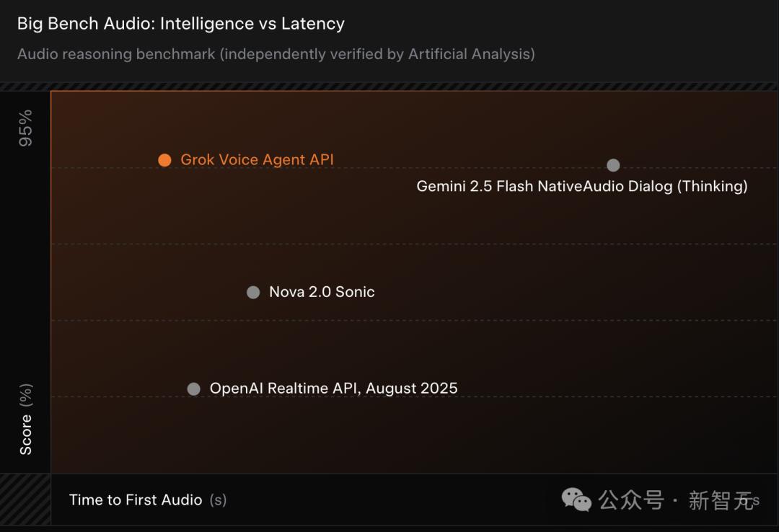Click the WeChat logo in the watermark
The height and width of the screenshot is (532, 779).
point(576,500)
